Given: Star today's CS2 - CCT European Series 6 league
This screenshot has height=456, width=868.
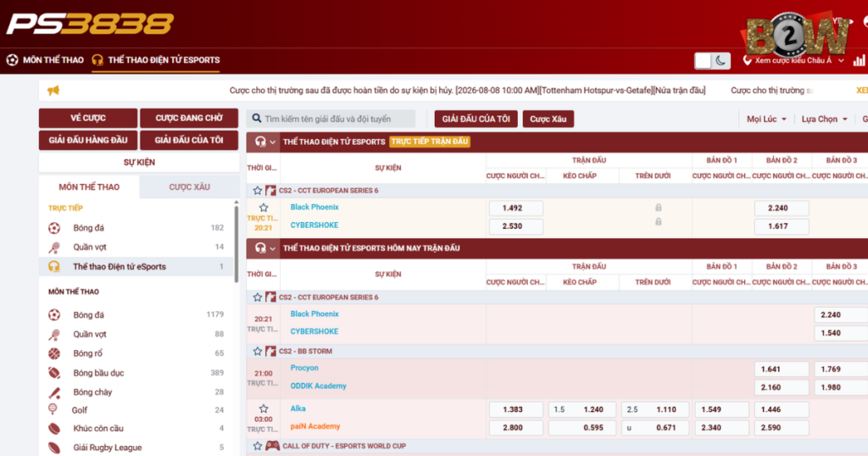Looking at the screenshot, I should (x=258, y=298).
